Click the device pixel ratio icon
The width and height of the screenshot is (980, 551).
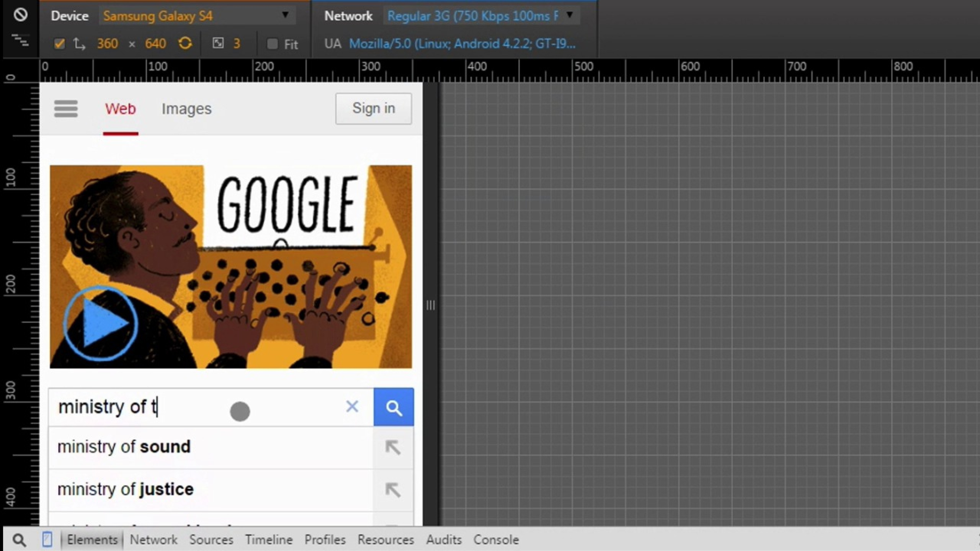pos(218,43)
